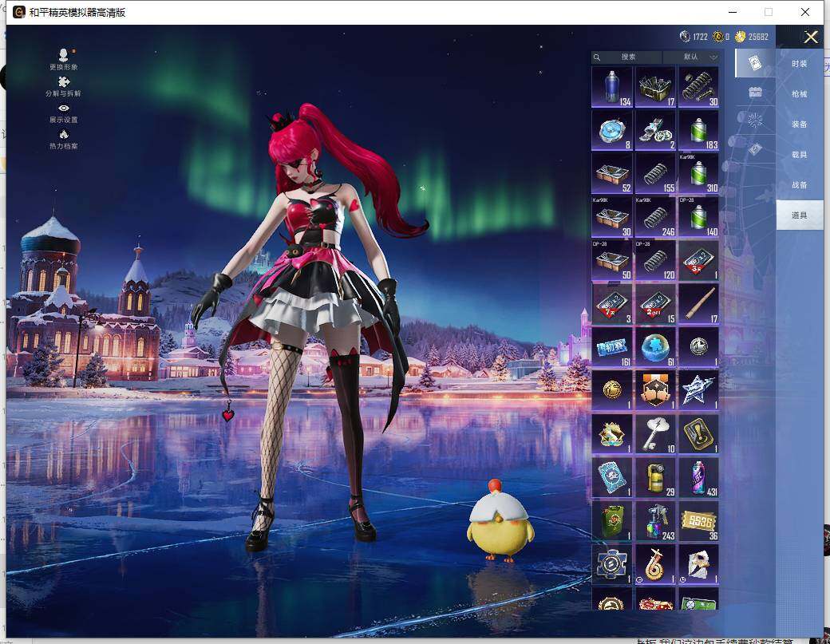Select the 道具 items tab
This screenshot has height=644, width=830.
coord(799,215)
